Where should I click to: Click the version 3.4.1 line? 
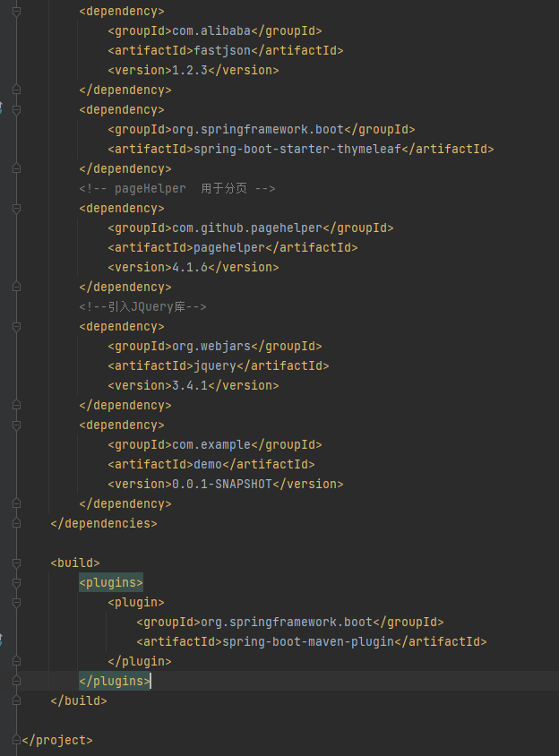click(x=193, y=386)
